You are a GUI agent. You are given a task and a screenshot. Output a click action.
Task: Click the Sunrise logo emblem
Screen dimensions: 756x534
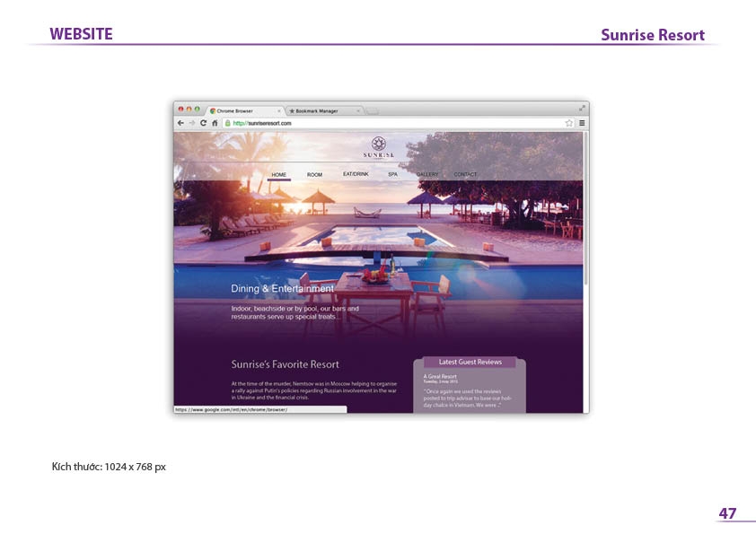379,143
